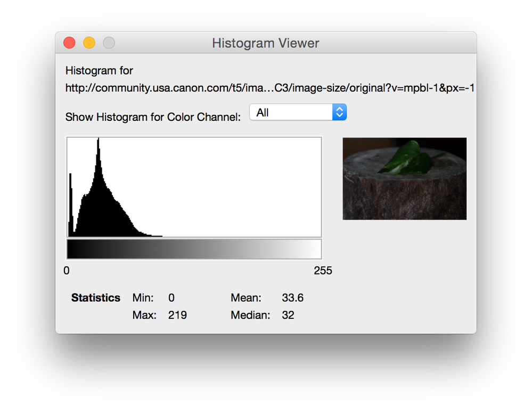Click the Max value 219

[x=177, y=315]
